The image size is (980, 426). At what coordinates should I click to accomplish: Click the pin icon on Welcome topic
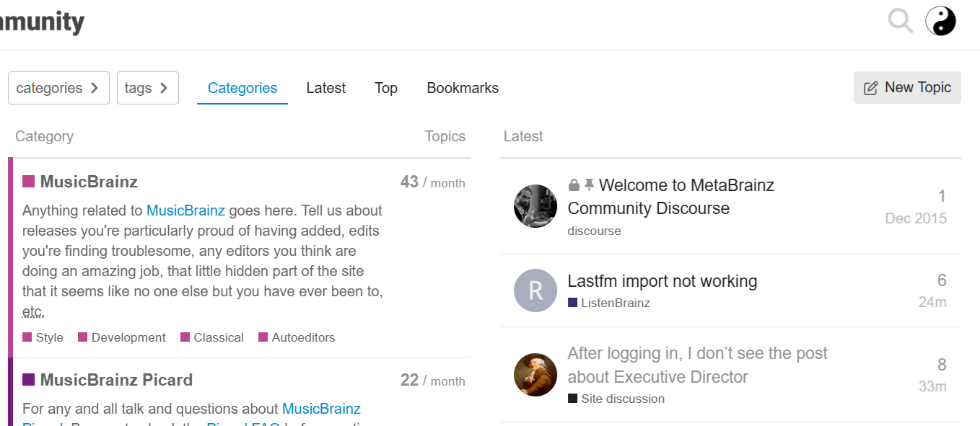pos(589,185)
